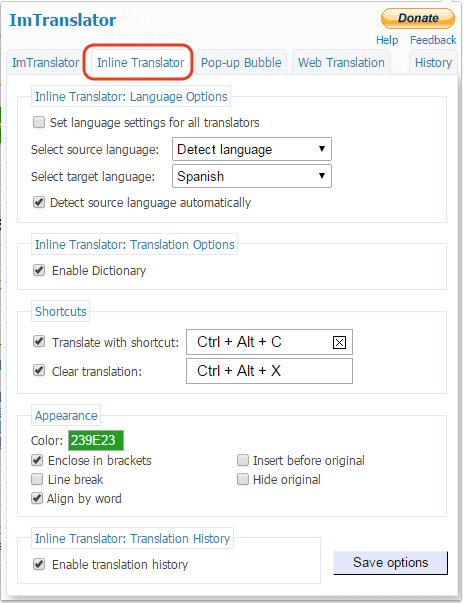Open the Help link

pyautogui.click(x=387, y=40)
